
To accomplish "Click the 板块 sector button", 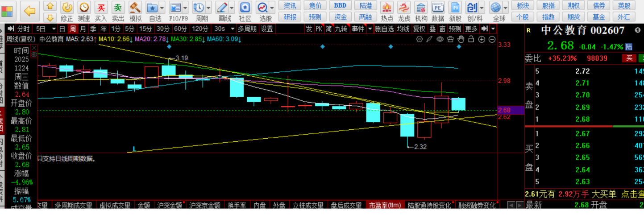I will (523, 6).
